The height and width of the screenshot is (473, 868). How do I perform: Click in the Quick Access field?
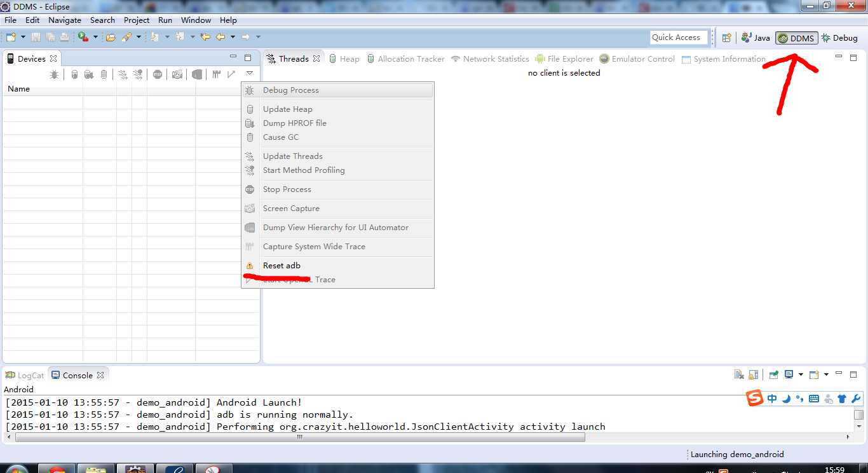pyautogui.click(x=679, y=38)
